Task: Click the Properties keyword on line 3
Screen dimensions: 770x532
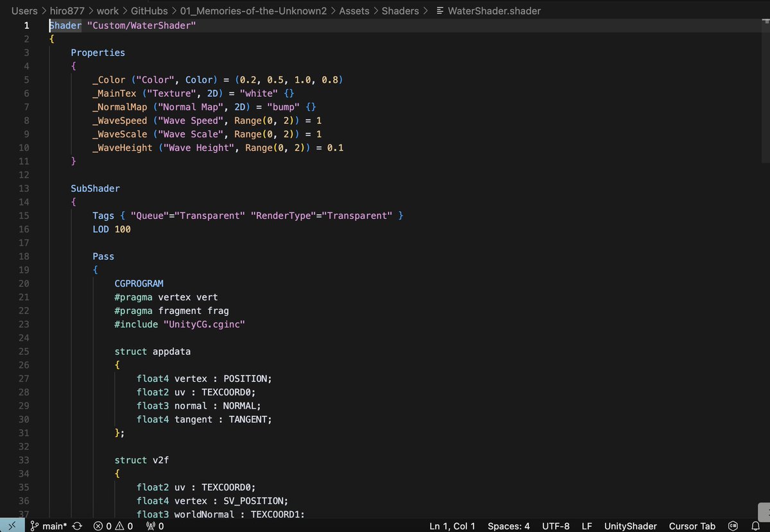Action: click(x=98, y=53)
